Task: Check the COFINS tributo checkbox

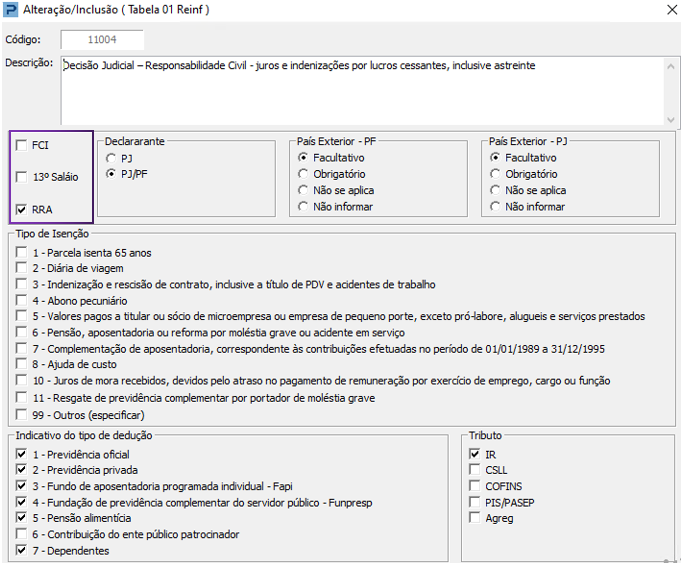Action: pyautogui.click(x=475, y=485)
